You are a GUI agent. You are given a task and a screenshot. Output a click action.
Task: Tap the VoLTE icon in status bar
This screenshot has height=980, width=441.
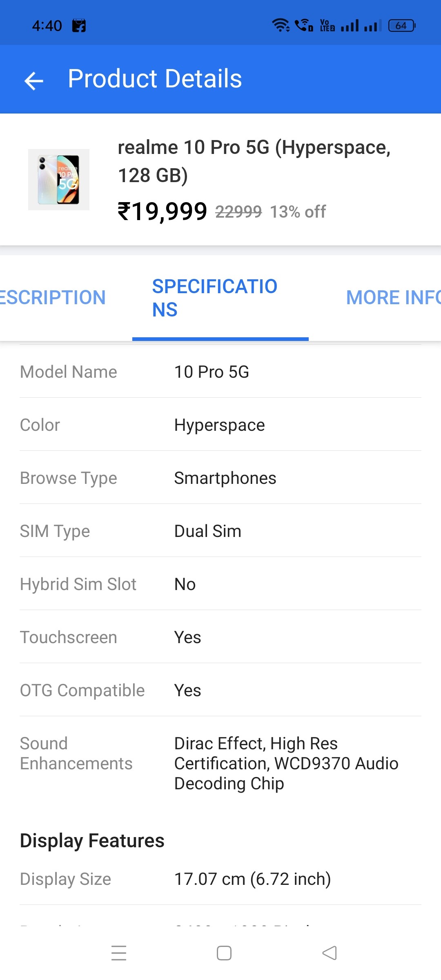[326, 24]
